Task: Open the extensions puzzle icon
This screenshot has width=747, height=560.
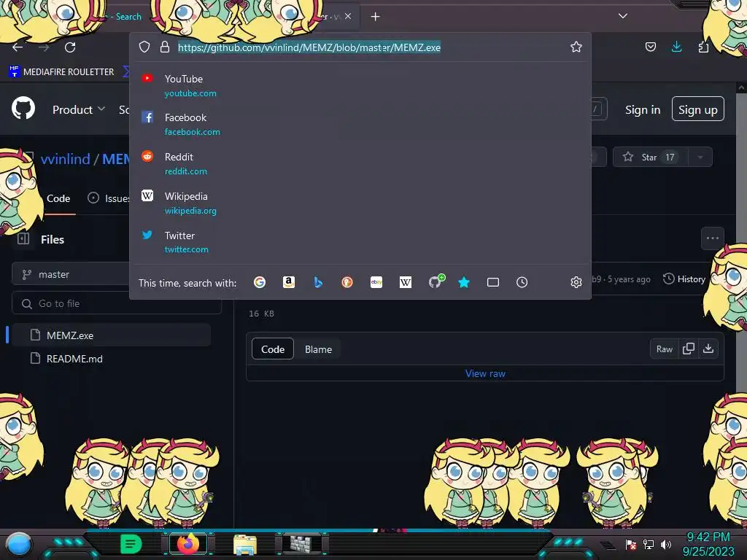Action: tap(703, 47)
